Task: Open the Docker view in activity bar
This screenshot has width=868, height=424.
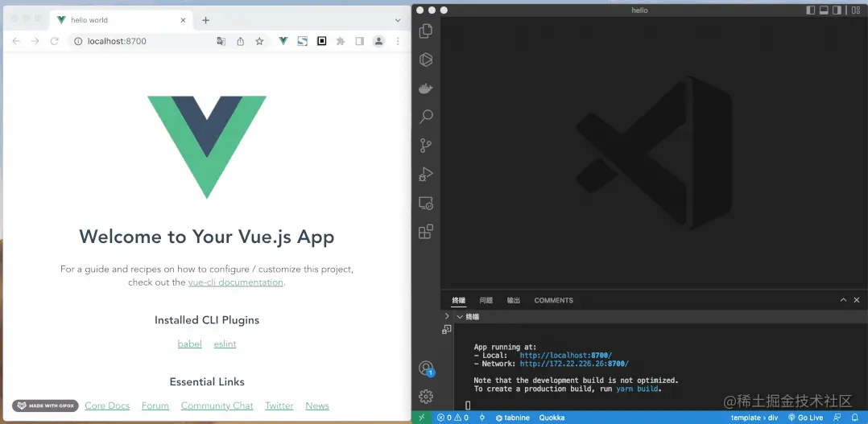Action: pos(426,89)
